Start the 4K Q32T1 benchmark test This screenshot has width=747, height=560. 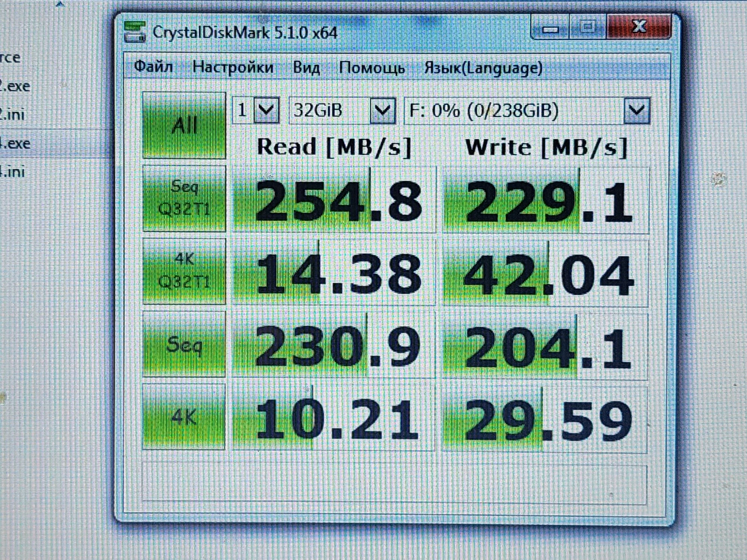pos(184,271)
